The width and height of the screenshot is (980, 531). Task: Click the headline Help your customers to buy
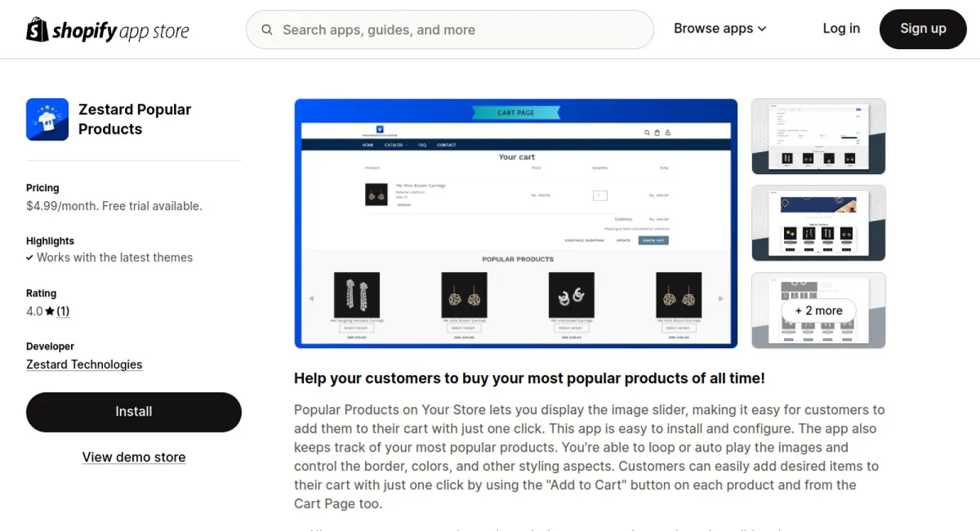click(529, 378)
